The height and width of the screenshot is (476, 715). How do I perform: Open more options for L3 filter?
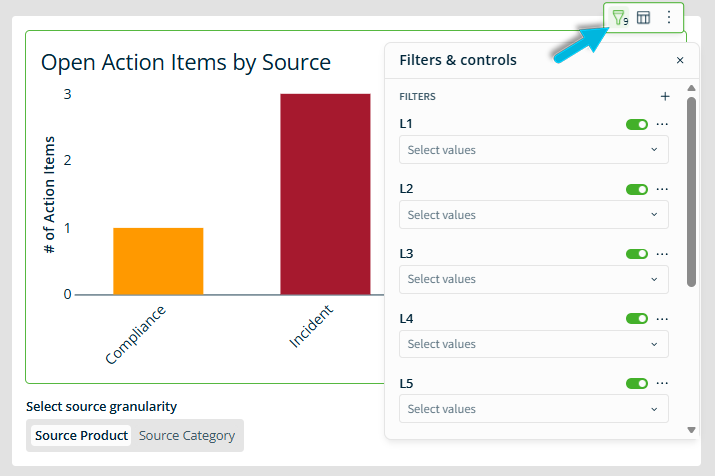tap(662, 254)
